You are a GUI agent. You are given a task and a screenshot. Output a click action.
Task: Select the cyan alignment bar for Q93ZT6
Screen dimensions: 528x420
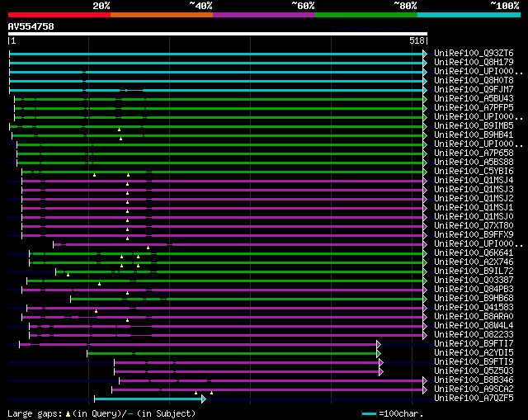click(216, 54)
